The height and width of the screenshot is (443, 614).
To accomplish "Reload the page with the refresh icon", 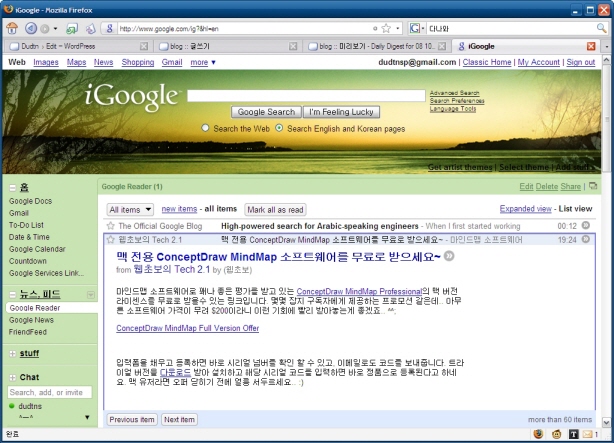I will [71, 28].
